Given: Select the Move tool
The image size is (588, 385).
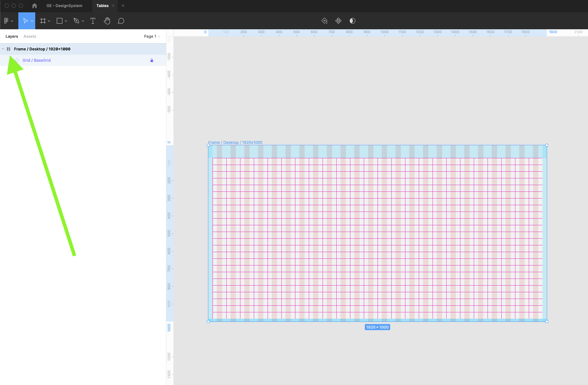Looking at the screenshot, I should pyautogui.click(x=25, y=21).
